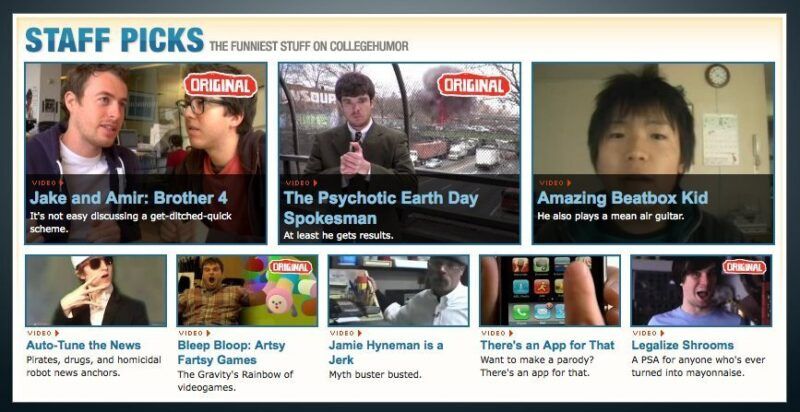Open the Amazing Beatbox Kid title link
Screen dimensions: 800x412
622,198
